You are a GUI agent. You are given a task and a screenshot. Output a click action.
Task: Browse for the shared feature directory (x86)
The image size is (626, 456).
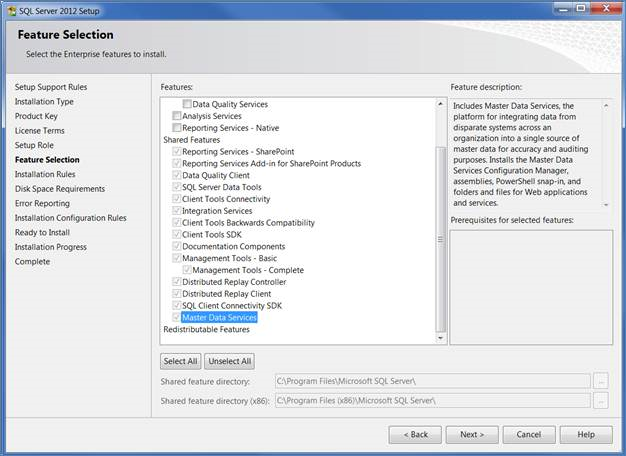600,401
